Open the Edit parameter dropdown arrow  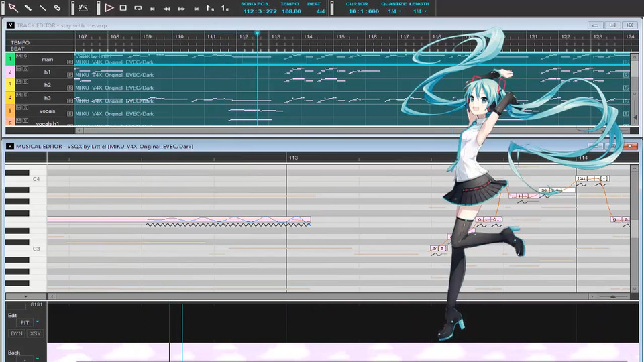click(x=38, y=322)
